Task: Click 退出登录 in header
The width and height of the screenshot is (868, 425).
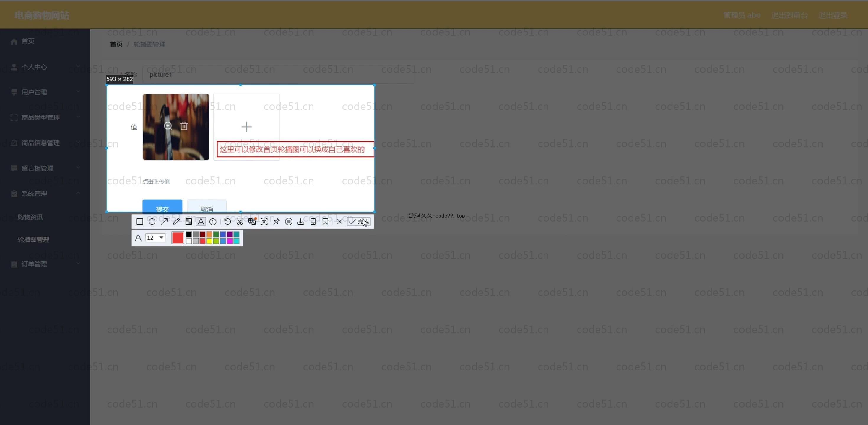Action: (x=833, y=15)
